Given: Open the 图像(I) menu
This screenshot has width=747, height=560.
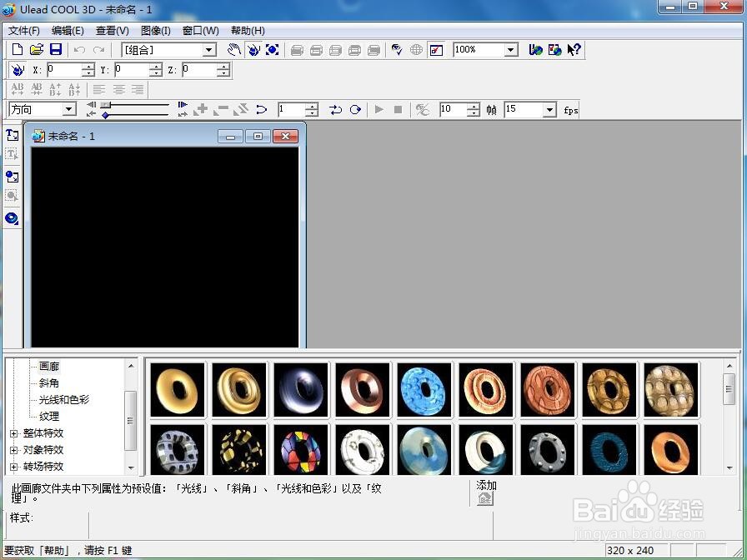Looking at the screenshot, I should (155, 31).
